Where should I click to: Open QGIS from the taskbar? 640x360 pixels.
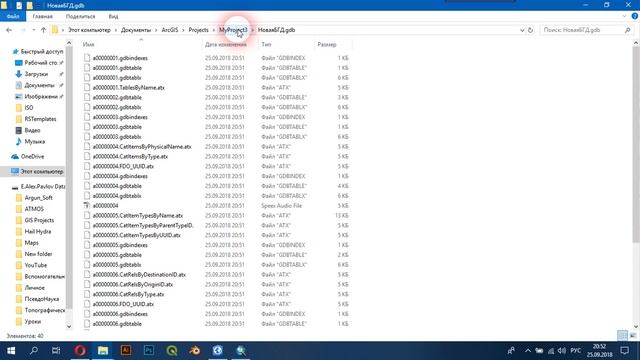171,351
